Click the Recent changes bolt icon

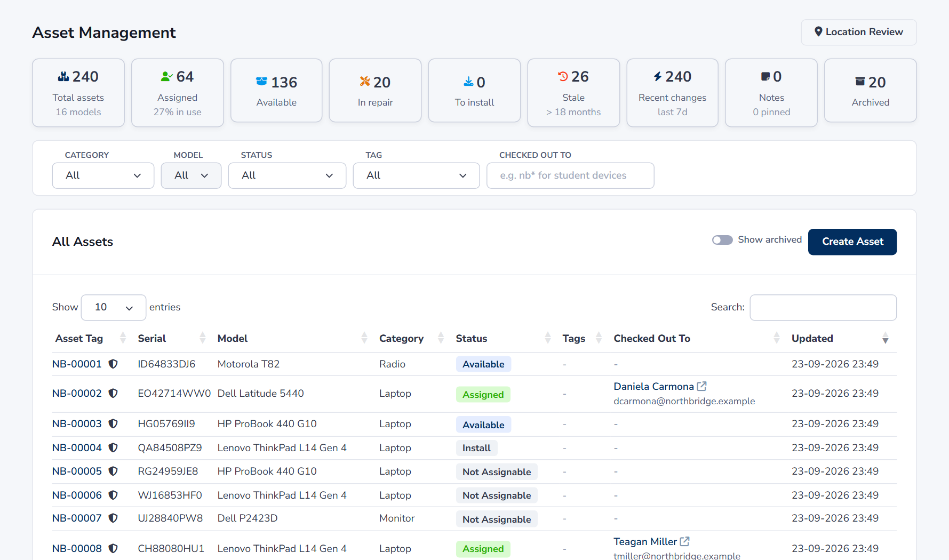tap(658, 77)
